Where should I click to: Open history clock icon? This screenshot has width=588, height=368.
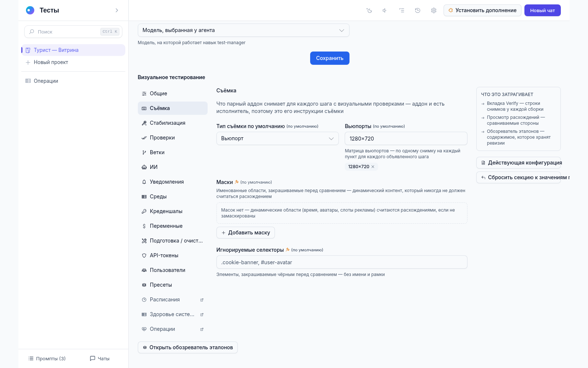(417, 10)
